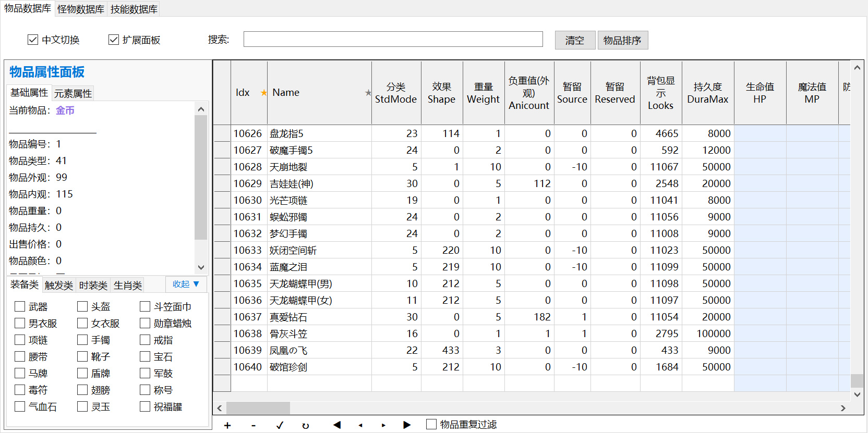Click the Idx cell 10633
This screenshot has width=868, height=433.
pos(249,250)
